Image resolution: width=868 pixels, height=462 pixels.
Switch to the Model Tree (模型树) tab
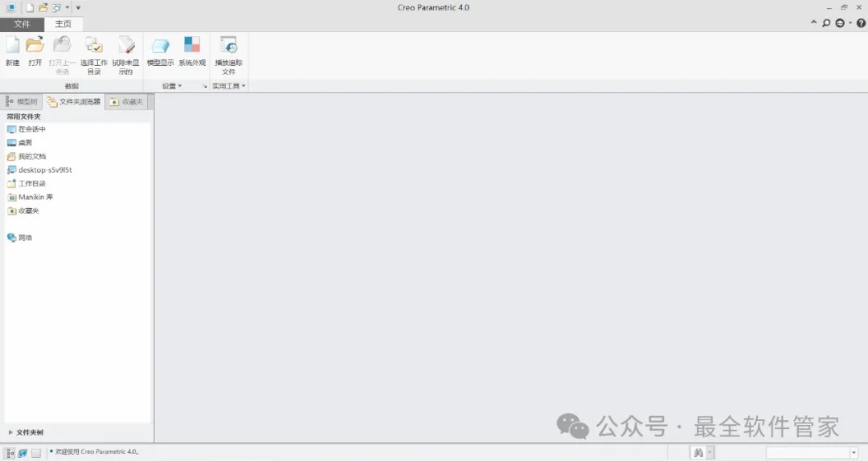[23, 101]
